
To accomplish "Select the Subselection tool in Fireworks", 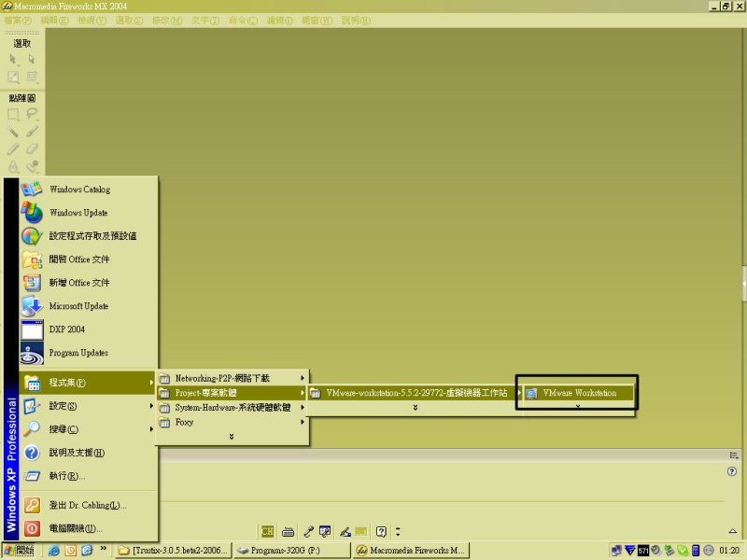I will (x=32, y=59).
